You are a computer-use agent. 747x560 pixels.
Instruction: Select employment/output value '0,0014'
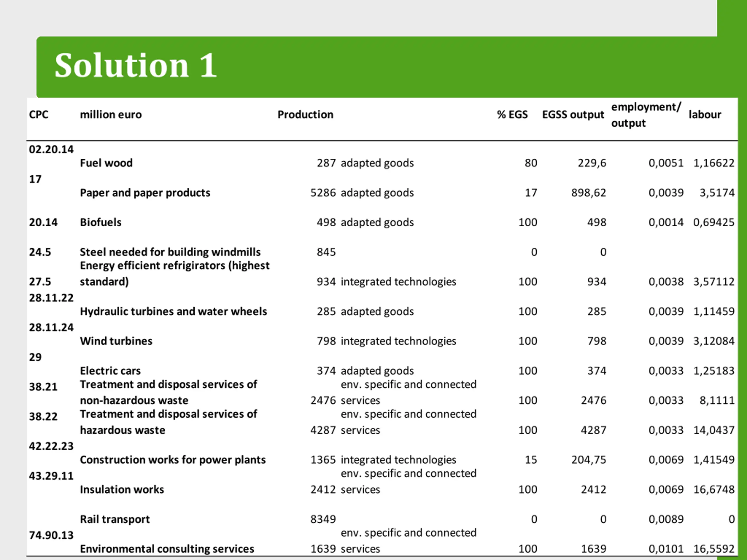coord(666,223)
